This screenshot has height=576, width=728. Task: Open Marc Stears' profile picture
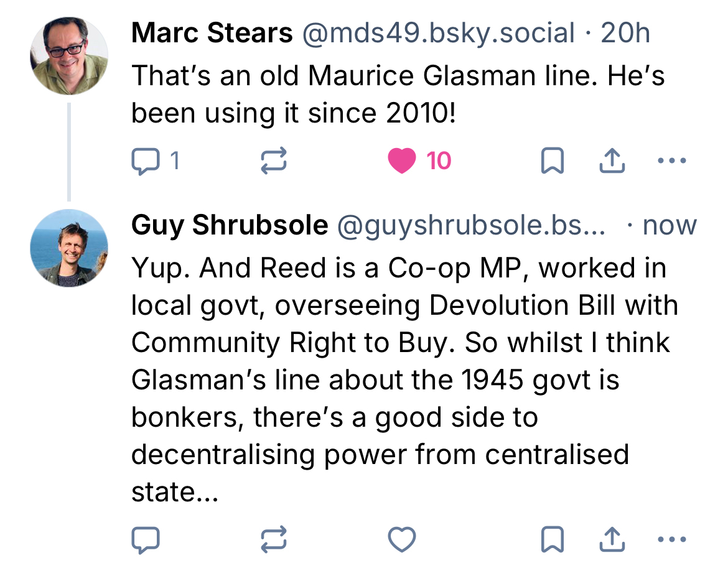coord(69,56)
